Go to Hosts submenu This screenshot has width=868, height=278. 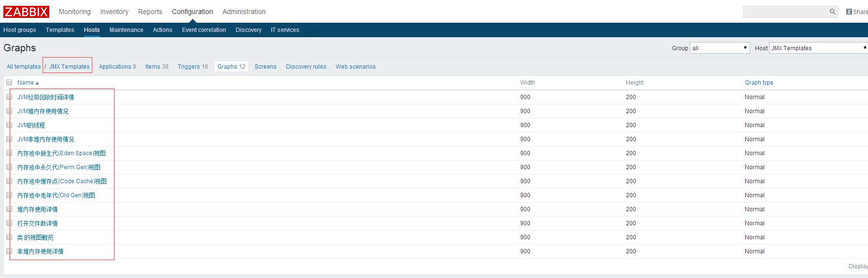[x=92, y=30]
